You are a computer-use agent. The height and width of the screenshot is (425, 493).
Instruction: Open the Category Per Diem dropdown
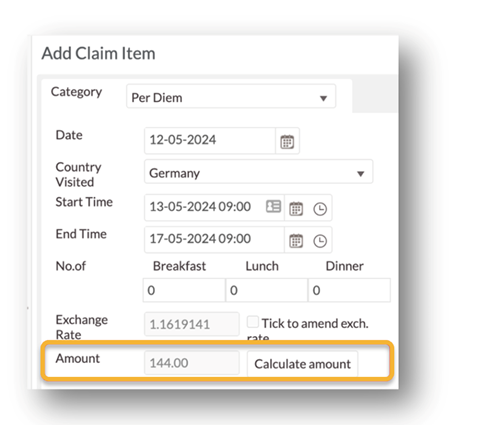pyautogui.click(x=231, y=96)
